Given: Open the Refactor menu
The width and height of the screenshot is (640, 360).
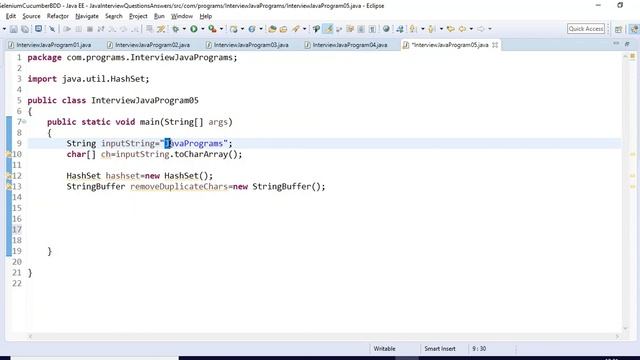Looking at the screenshot, I should 58,16.
